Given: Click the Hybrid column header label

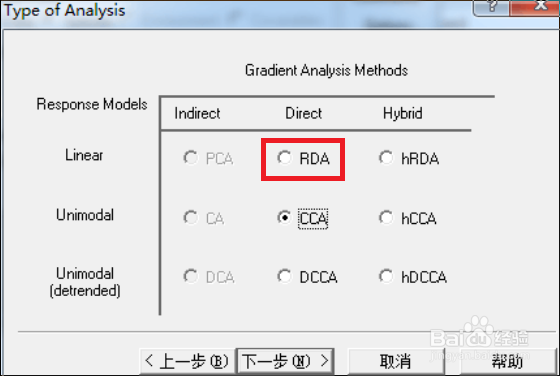Looking at the screenshot, I should tap(402, 114).
